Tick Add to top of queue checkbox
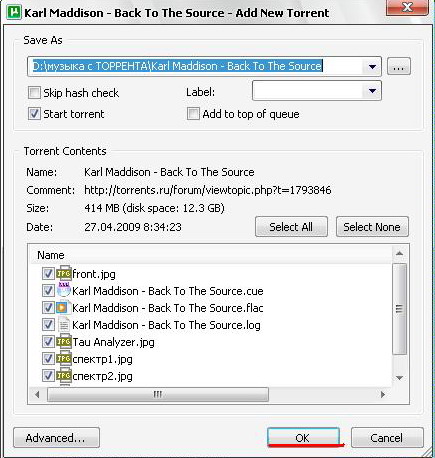435x458 pixels. point(193,114)
